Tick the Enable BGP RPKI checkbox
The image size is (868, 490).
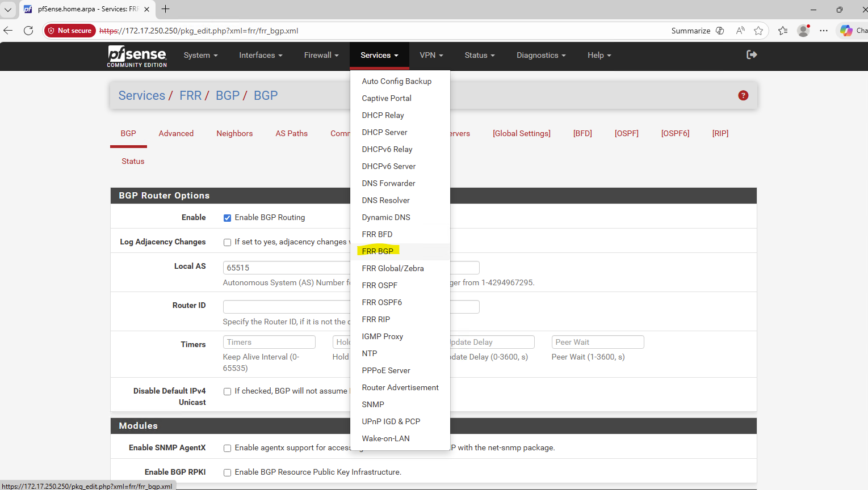(x=227, y=472)
